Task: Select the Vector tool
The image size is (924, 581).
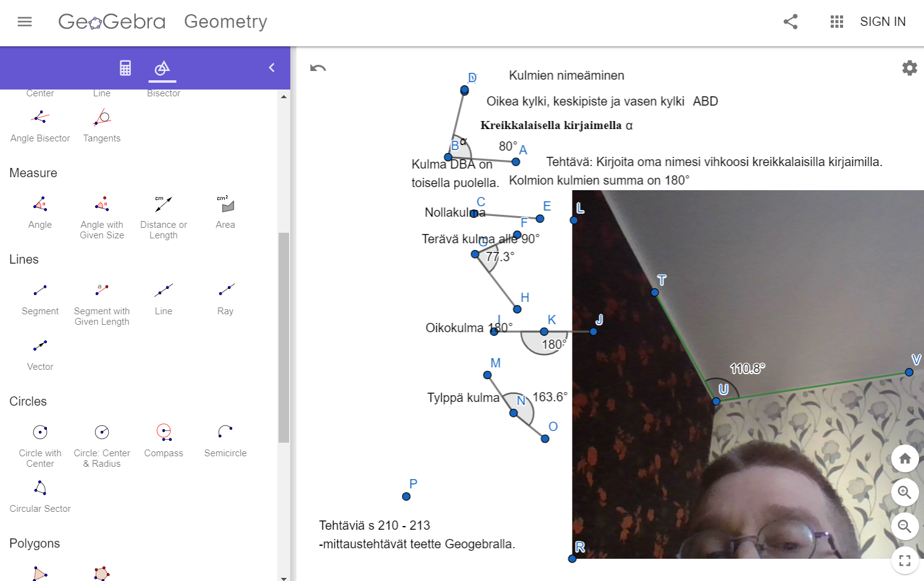Action: (40, 353)
